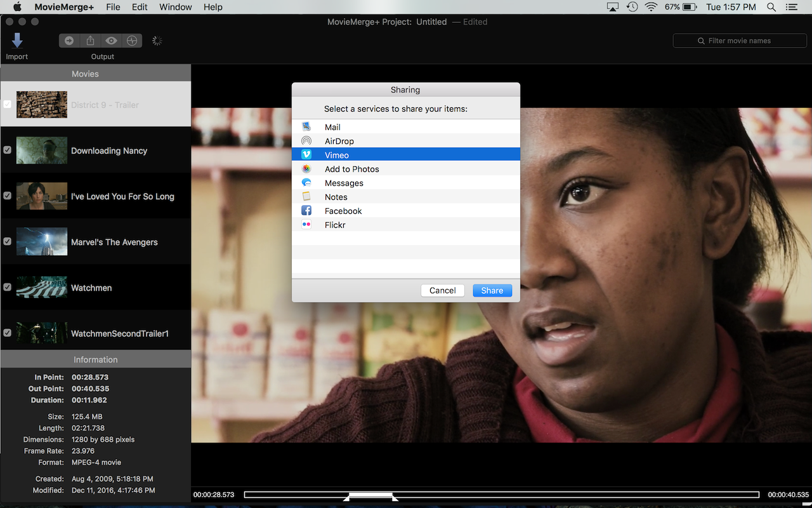812x508 pixels.
Task: Click the Messages speech bubble icon
Action: (x=306, y=183)
